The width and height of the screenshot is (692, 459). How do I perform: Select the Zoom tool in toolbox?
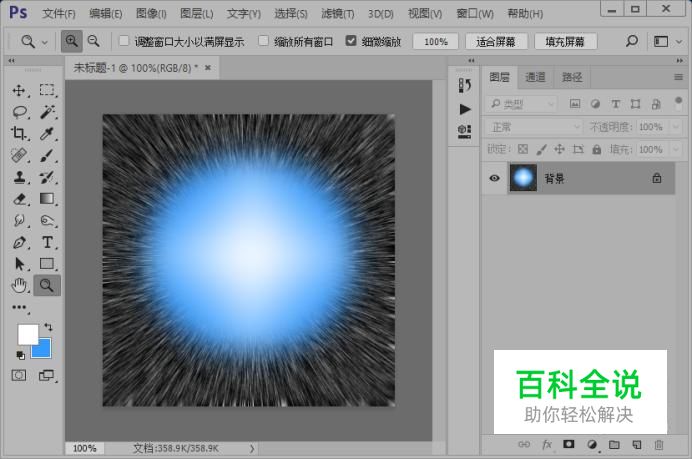pos(47,286)
